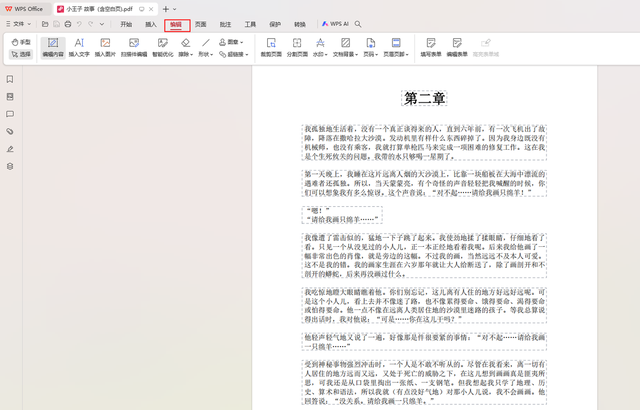The image size is (640, 410).
Task: Click the paragraph beginning 受到神秘事物强烈冲击时
Action: [x=424, y=383]
